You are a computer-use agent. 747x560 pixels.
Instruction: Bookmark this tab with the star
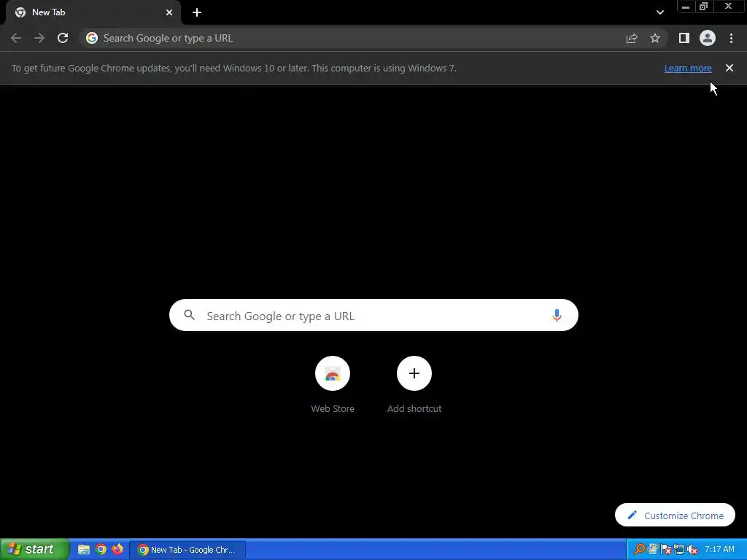click(x=655, y=38)
